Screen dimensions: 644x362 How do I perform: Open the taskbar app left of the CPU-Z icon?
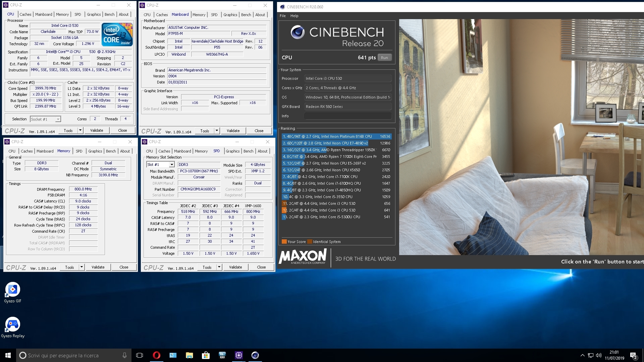(x=222, y=355)
